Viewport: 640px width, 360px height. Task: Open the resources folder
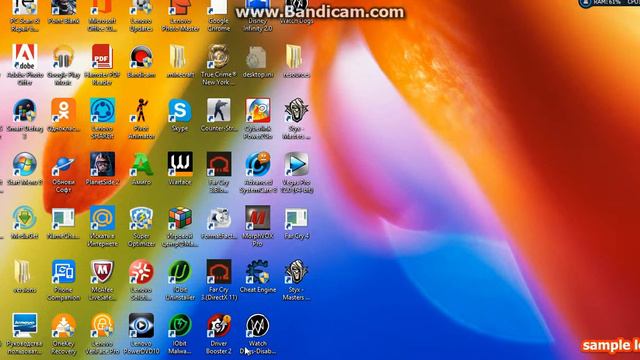pos(296,61)
